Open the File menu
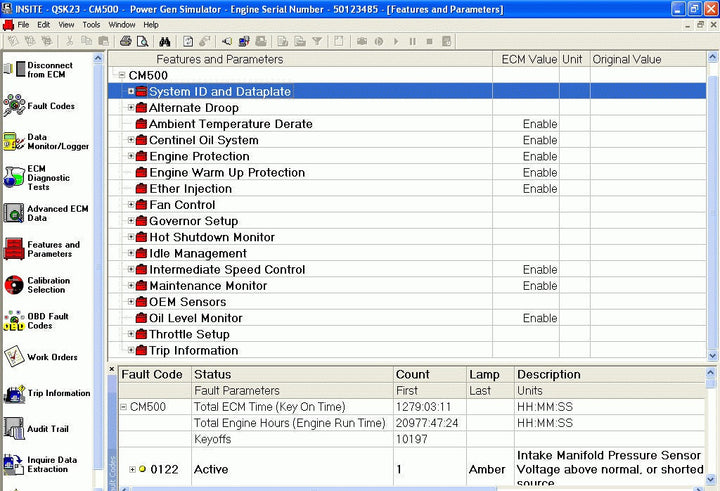The image size is (720, 491). tap(23, 25)
